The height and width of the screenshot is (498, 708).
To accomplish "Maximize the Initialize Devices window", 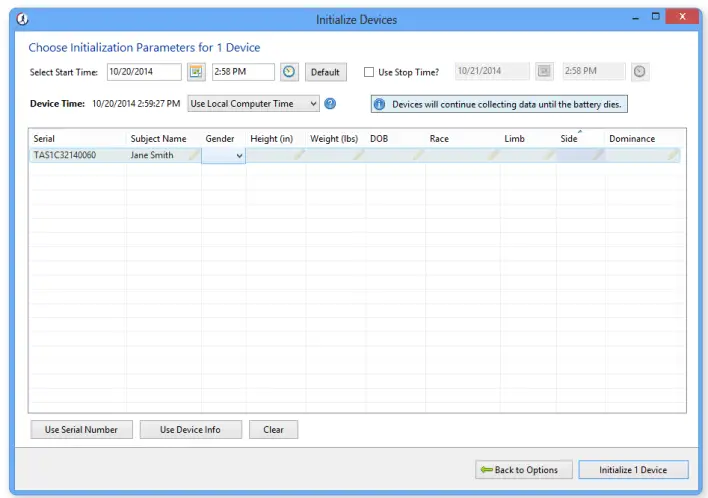I will tap(656, 17).
